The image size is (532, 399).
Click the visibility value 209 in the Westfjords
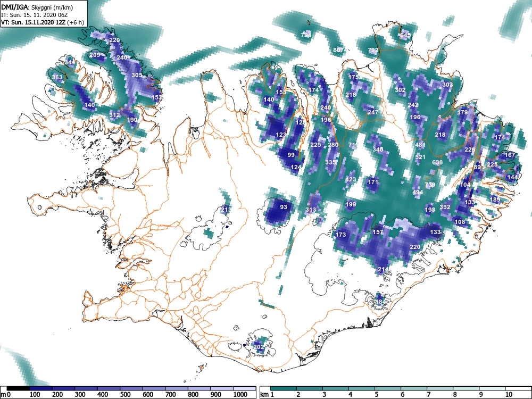point(95,55)
